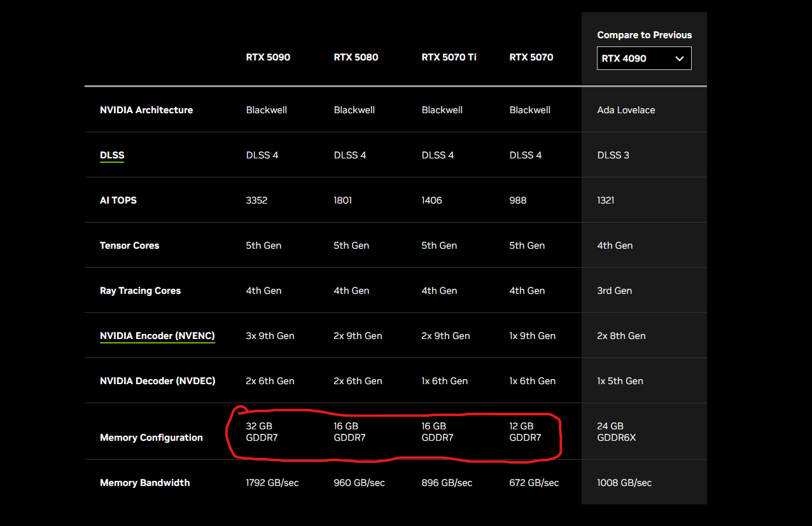812x526 pixels.
Task: Open the underlined DLSS link
Action: click(112, 155)
